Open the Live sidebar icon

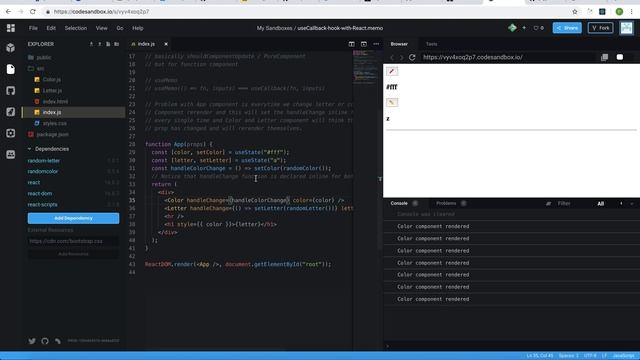point(11,154)
